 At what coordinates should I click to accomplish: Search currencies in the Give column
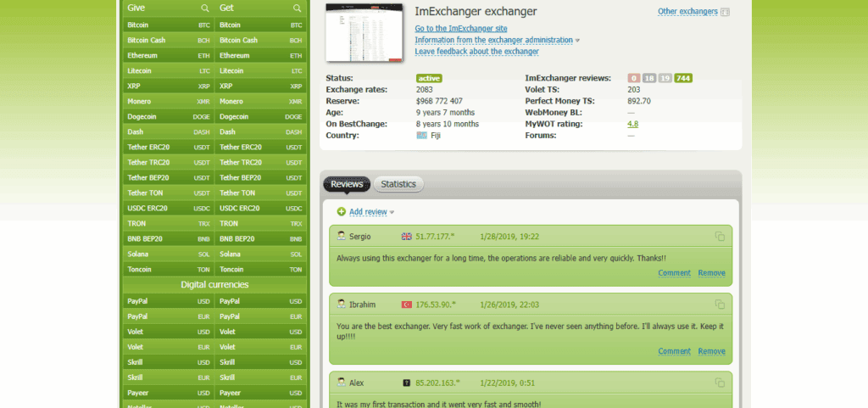(205, 8)
